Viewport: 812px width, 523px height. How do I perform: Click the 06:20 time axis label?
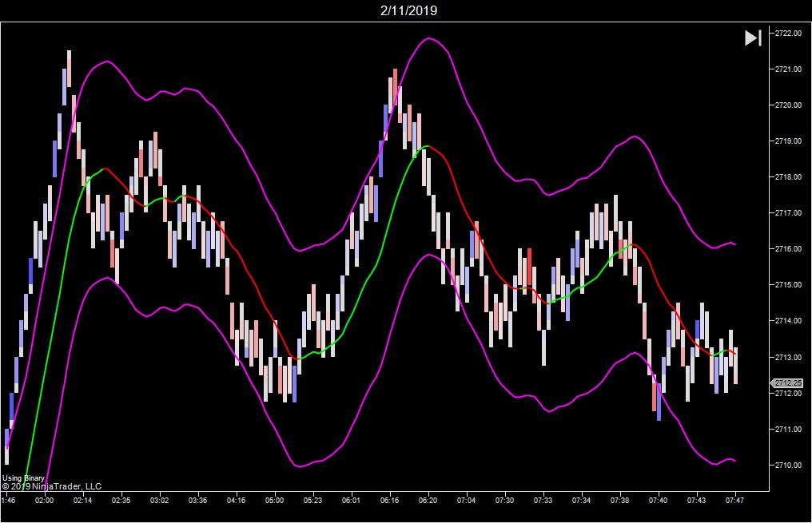pyautogui.click(x=428, y=500)
